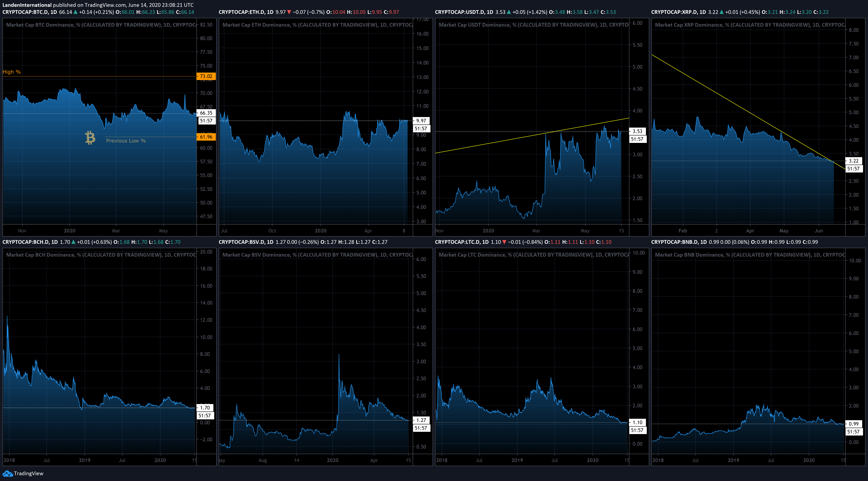
Task: Click the green up-triangle in BTC.D header
Action: tap(75, 12)
